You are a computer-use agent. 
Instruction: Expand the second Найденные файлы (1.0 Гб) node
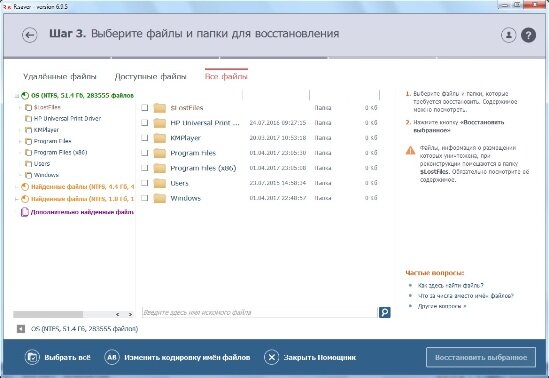point(16,200)
